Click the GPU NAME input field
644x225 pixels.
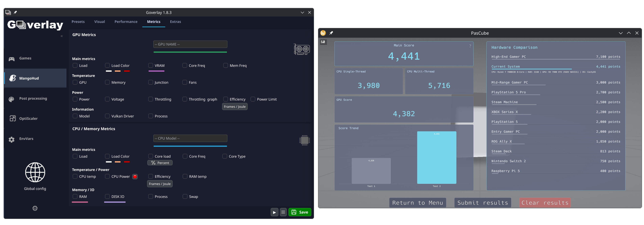click(190, 44)
